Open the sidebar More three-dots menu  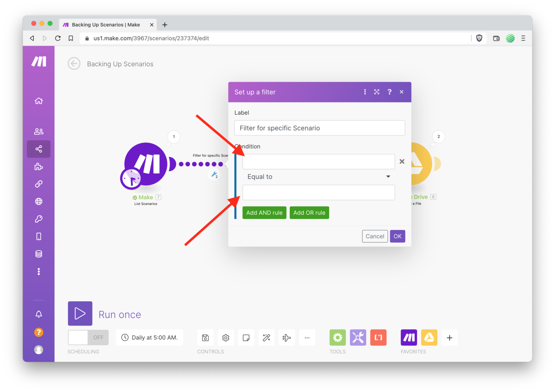point(39,271)
